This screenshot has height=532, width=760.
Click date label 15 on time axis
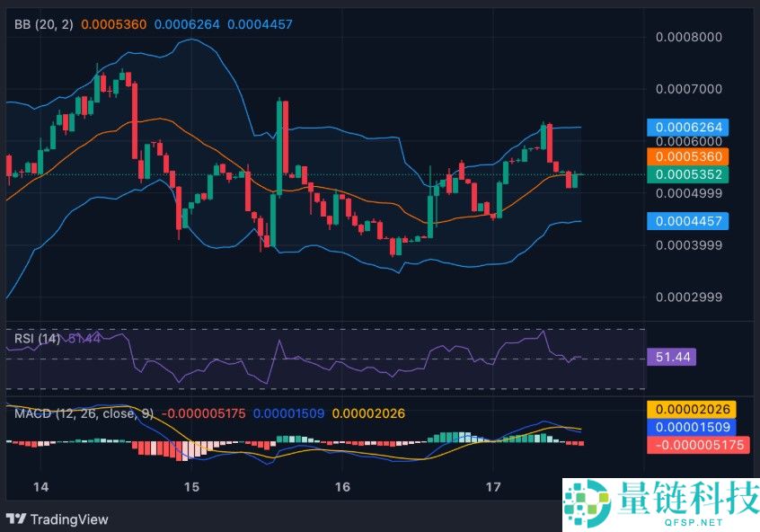tap(190, 486)
